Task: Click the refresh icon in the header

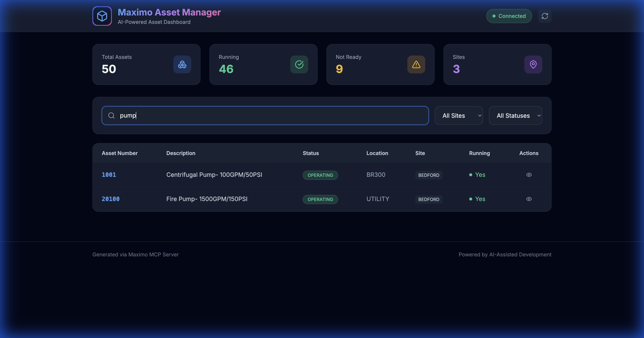Action: (545, 16)
